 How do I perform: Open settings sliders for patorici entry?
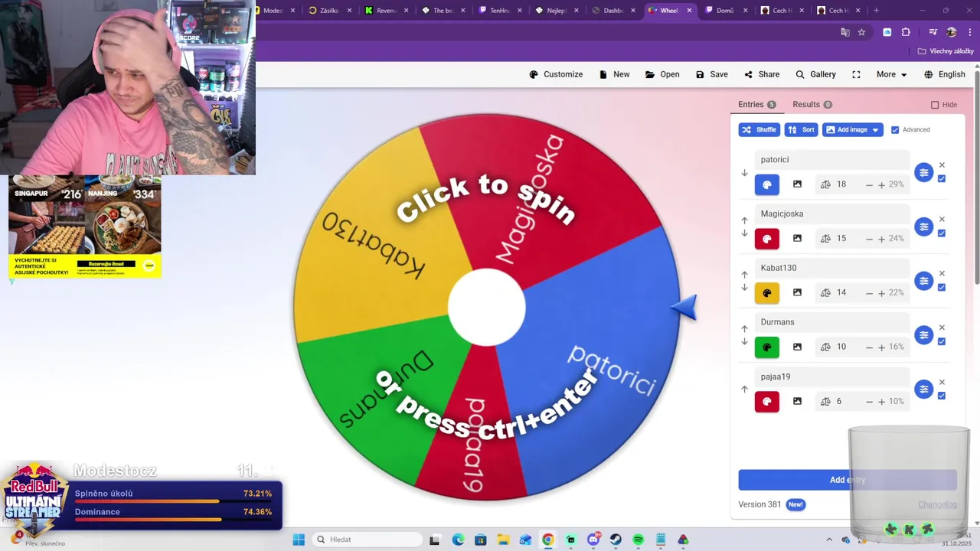click(x=924, y=172)
